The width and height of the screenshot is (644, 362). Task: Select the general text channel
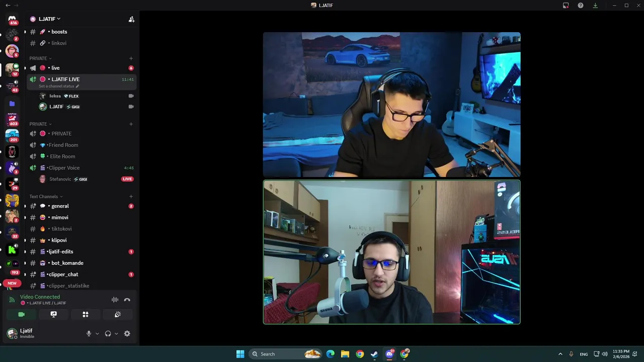[x=81, y=206]
